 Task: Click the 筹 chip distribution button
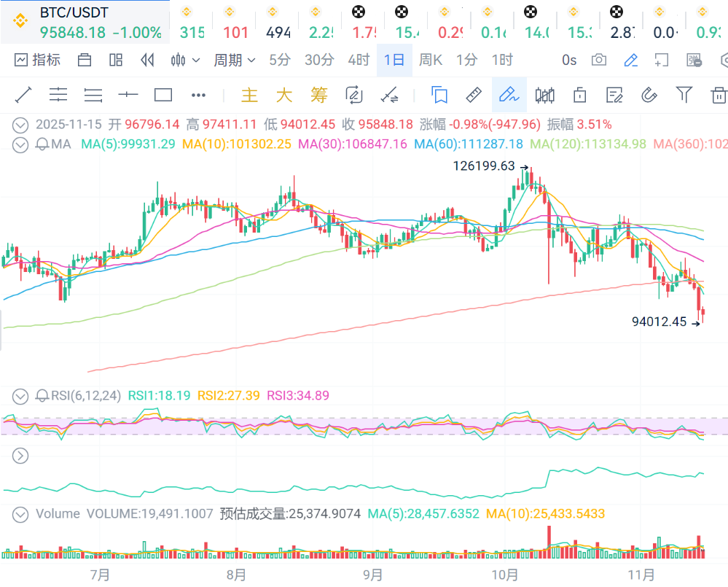pos(318,95)
